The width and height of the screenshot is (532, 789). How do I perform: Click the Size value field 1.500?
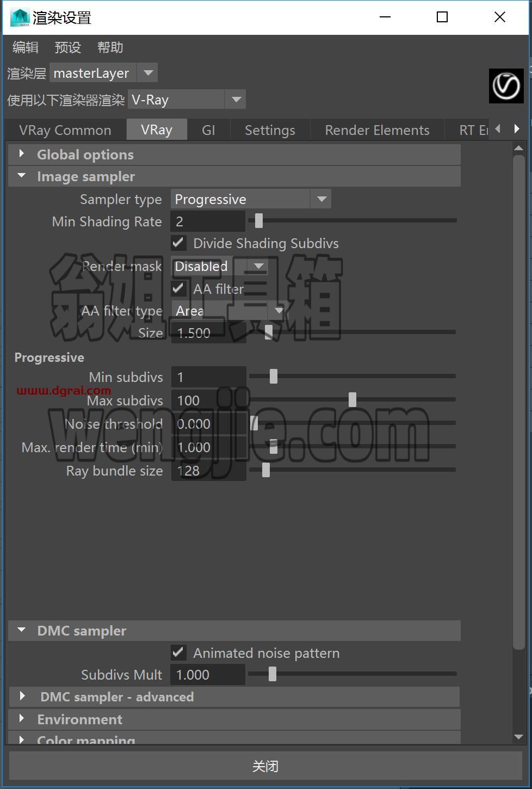tap(208, 333)
